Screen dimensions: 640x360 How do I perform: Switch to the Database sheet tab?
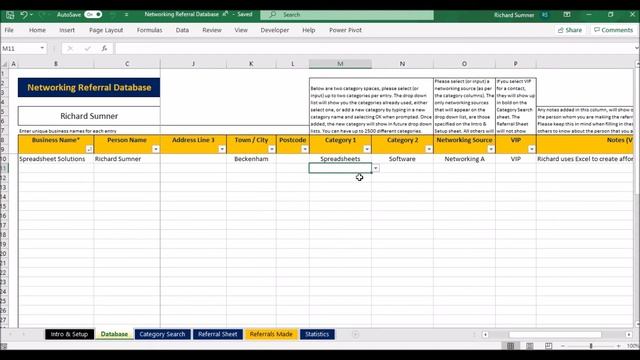point(114,334)
